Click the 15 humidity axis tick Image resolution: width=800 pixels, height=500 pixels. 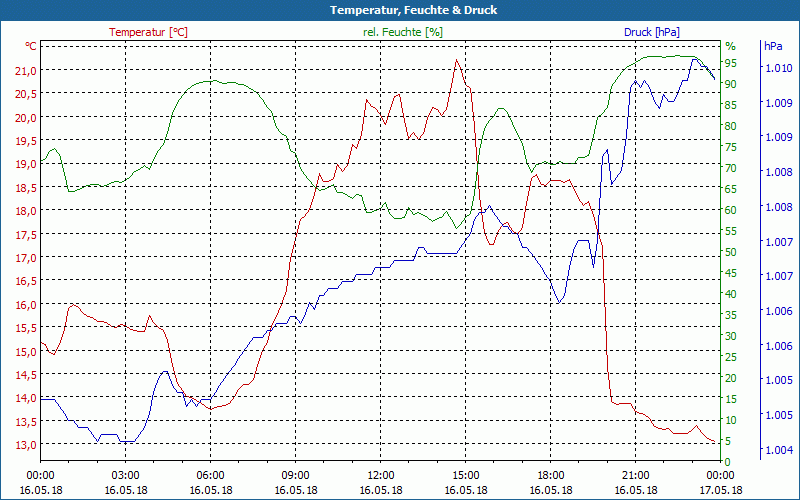pyautogui.click(x=731, y=399)
